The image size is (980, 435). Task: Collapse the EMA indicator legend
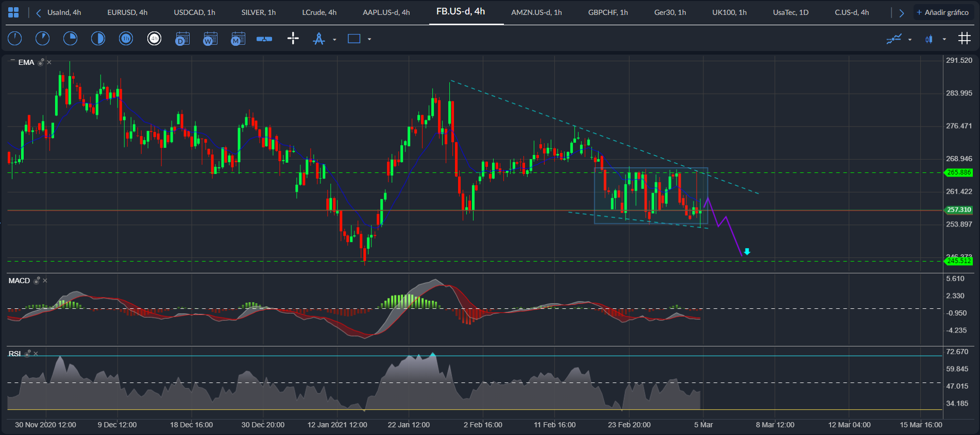pyautogui.click(x=12, y=61)
